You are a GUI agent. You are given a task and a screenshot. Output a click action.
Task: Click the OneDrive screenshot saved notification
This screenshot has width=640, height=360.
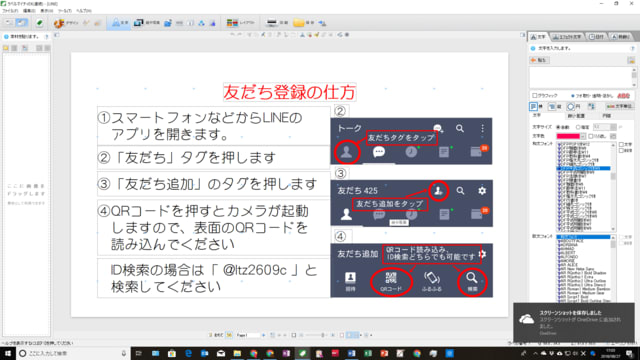click(x=574, y=322)
